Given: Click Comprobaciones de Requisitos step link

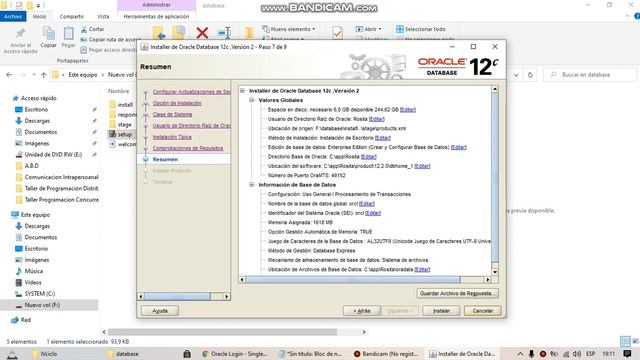Looking at the screenshot, I should (x=188, y=148).
